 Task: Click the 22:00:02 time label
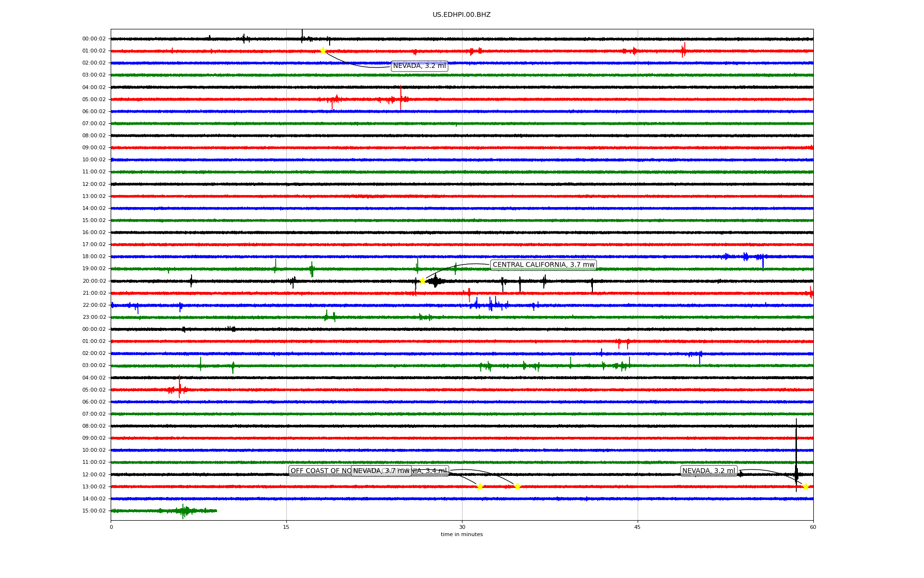94,305
